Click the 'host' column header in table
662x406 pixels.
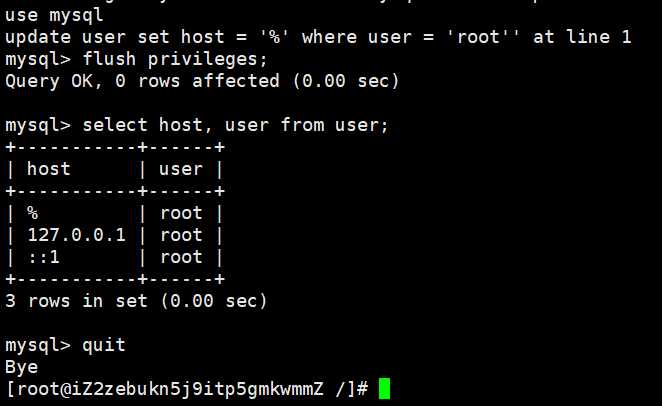tap(48, 169)
